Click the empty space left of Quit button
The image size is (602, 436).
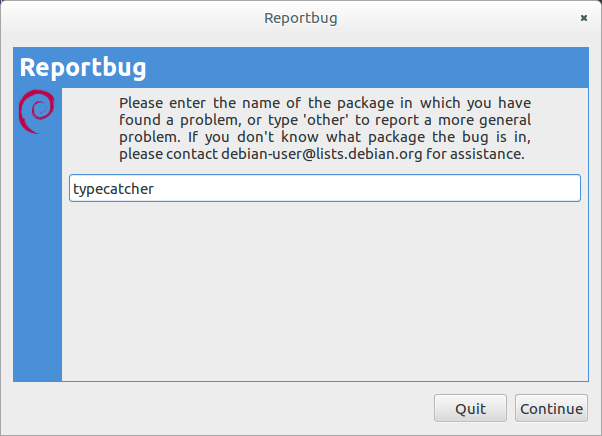220,408
